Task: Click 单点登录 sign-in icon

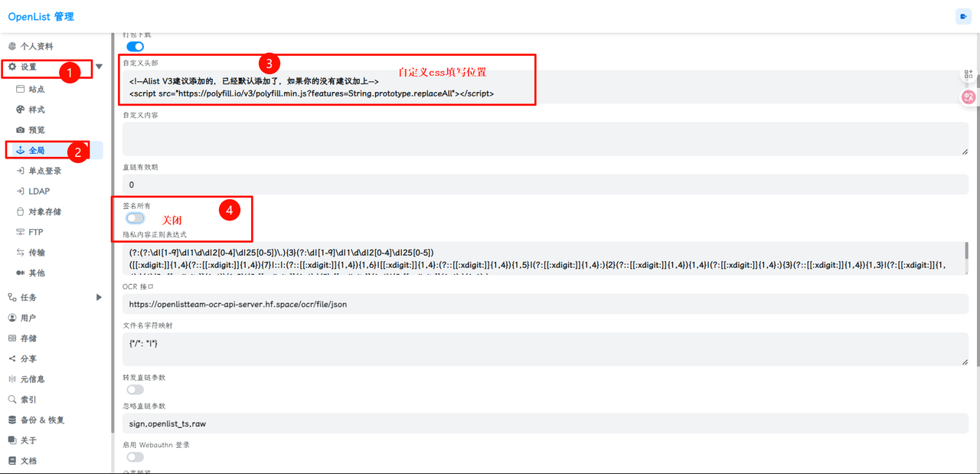Action: click(x=21, y=171)
